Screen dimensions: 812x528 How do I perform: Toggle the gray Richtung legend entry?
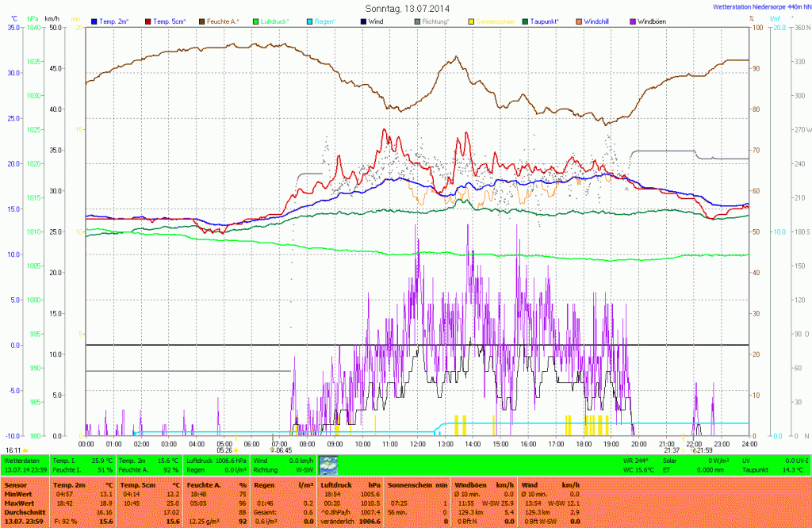[433, 21]
